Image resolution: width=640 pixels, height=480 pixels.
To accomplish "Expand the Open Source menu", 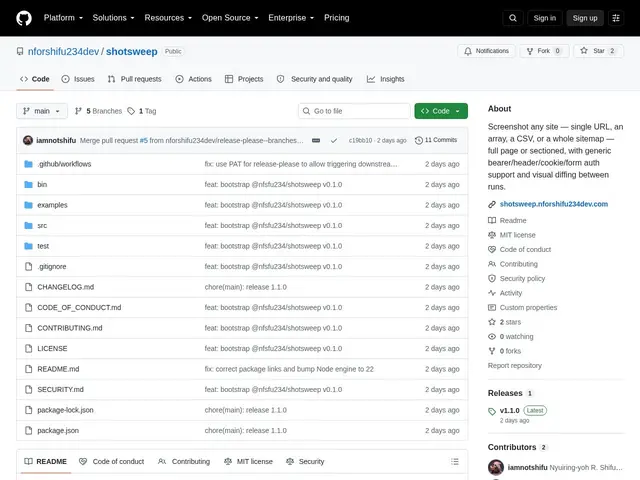I will (x=230, y=18).
